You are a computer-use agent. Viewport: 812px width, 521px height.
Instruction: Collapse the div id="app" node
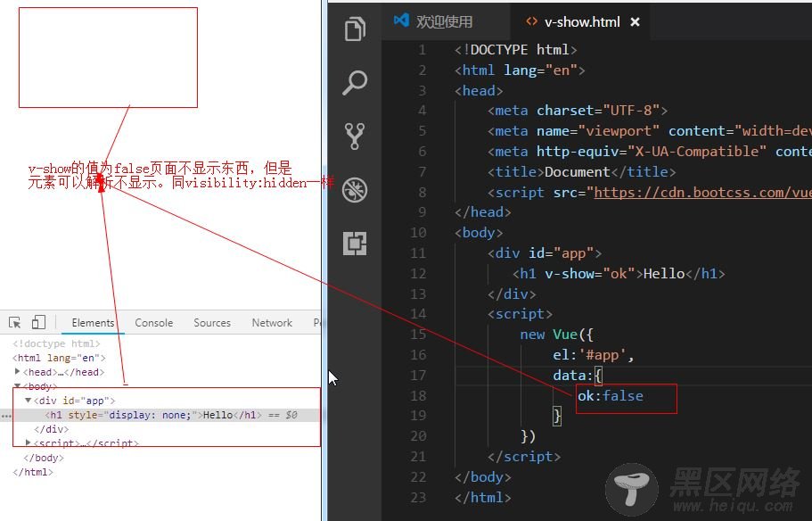(28, 401)
